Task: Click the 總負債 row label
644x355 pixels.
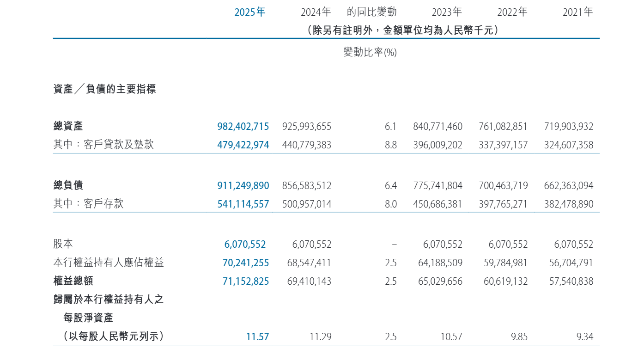Action: click(x=68, y=185)
